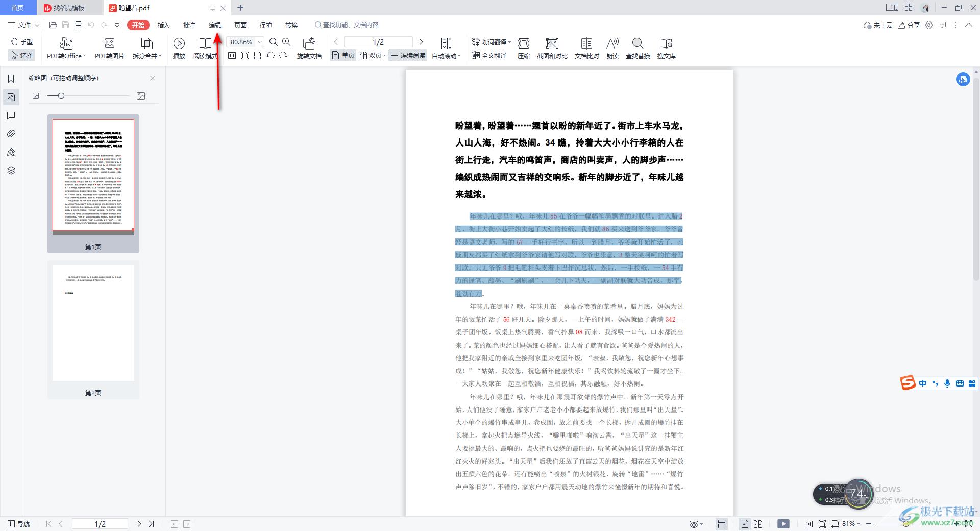980x531 pixels.
Task: Click the Share (分享) button
Action: [909, 25]
